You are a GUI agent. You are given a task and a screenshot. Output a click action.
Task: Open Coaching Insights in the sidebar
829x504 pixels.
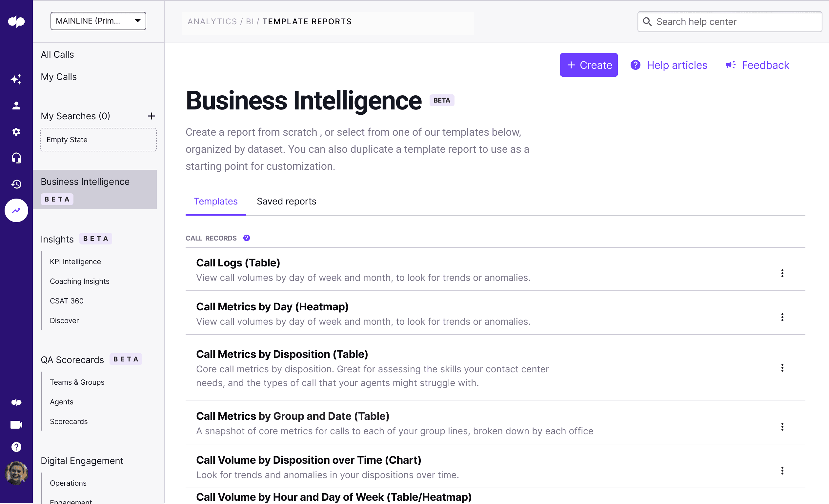click(x=79, y=281)
